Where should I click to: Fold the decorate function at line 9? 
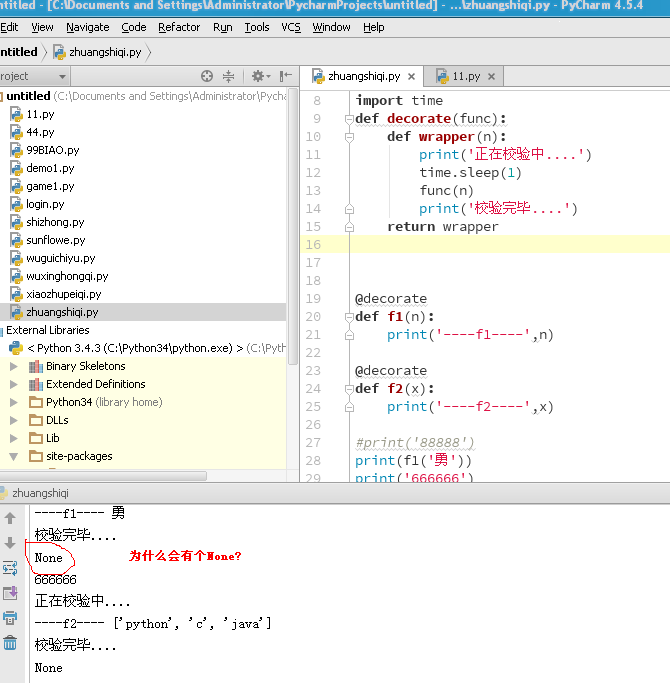click(x=349, y=119)
